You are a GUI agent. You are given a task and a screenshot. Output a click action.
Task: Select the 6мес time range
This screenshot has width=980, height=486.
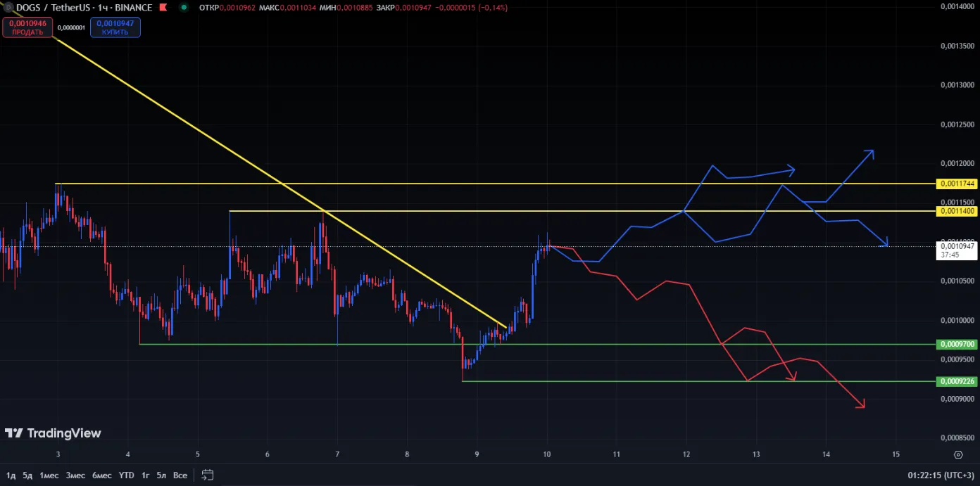pyautogui.click(x=102, y=475)
